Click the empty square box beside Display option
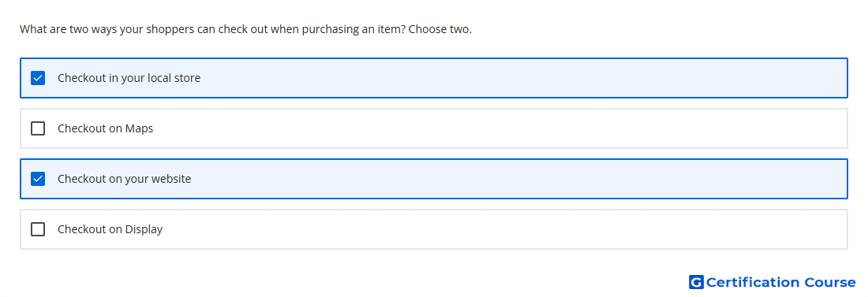Viewport: 868px width, 297px height. [x=38, y=229]
